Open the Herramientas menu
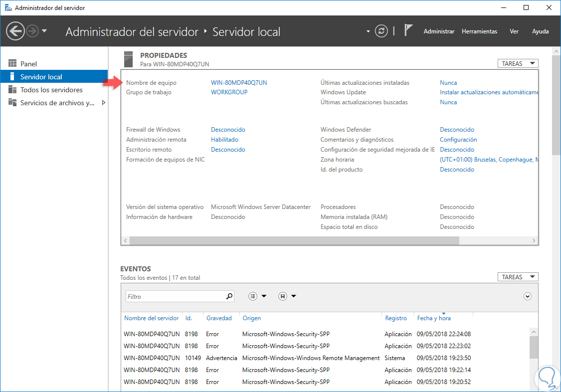Viewport: 561px width, 392px height. click(x=479, y=31)
